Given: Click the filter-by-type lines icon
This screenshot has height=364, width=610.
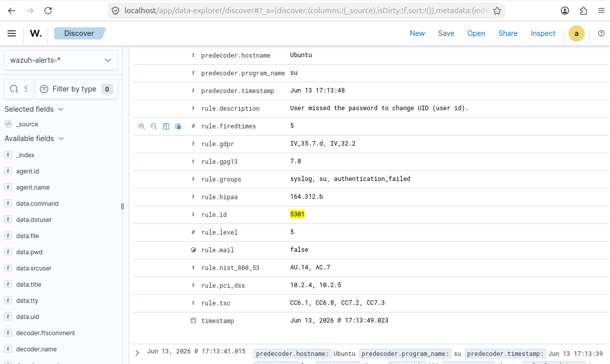Looking at the screenshot, I should pos(44,89).
